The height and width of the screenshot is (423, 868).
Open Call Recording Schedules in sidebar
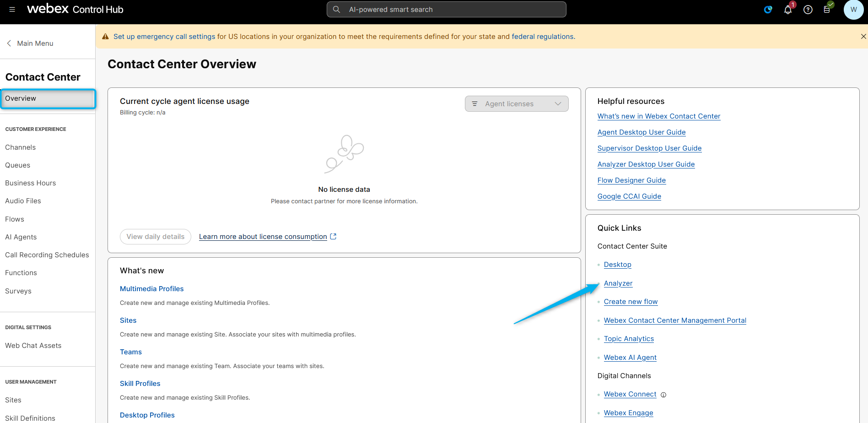pyautogui.click(x=47, y=255)
